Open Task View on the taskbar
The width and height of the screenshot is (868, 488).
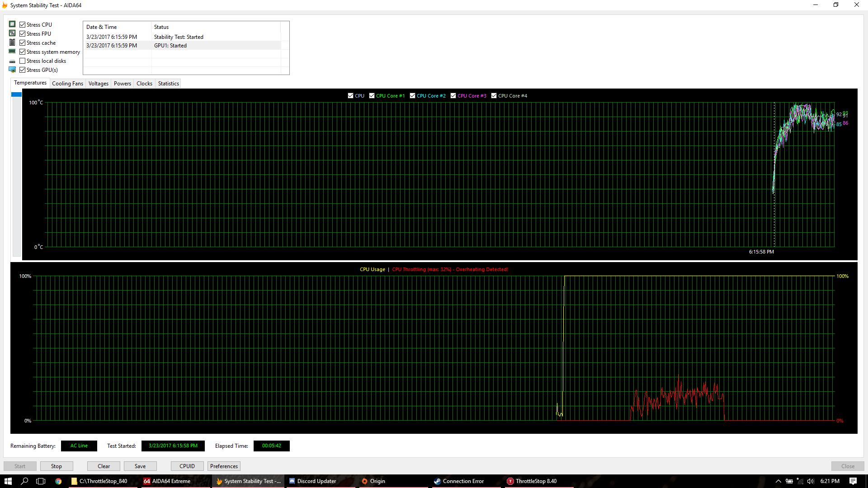41,481
